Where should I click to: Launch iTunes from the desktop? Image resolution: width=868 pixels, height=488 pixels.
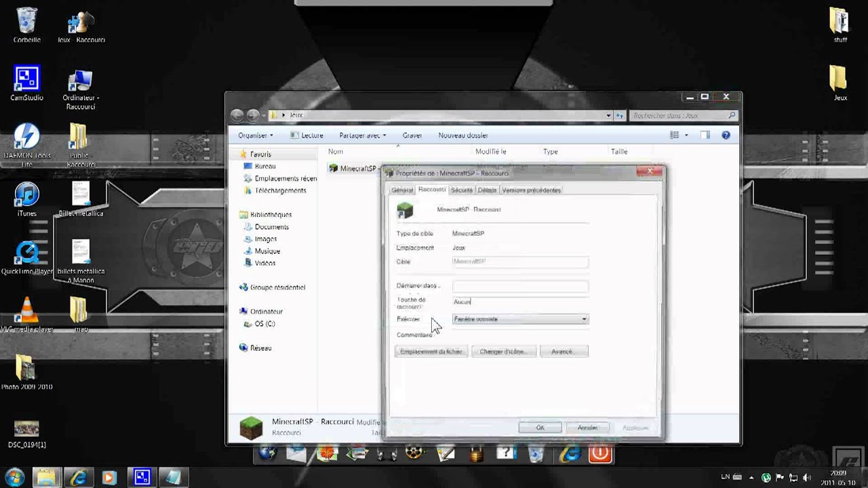click(26, 199)
